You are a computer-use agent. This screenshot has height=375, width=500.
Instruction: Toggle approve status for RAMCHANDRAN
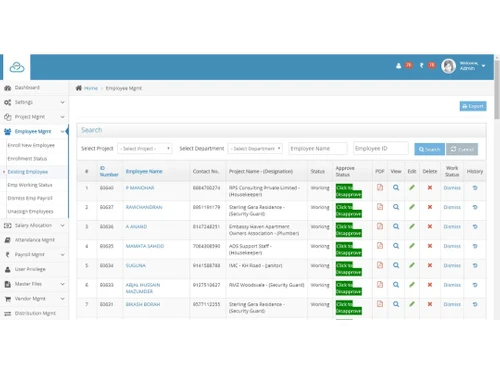coord(348,210)
